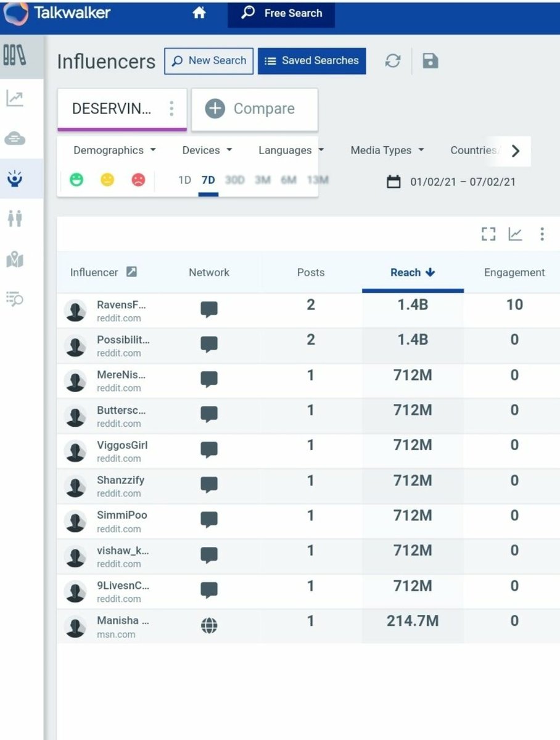This screenshot has width=560, height=740.
Task: Open the world map sidebar icon
Action: pyautogui.click(x=15, y=260)
